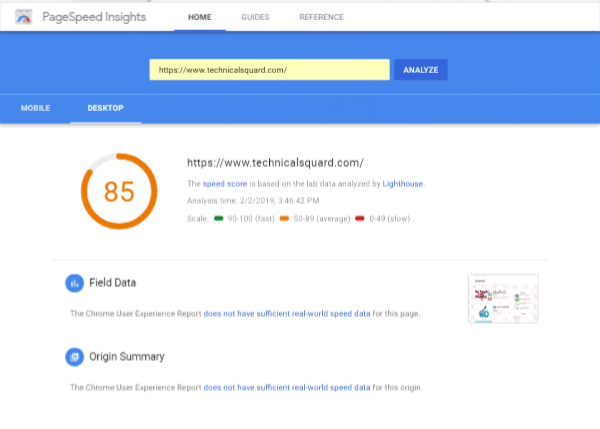Viewport: 600px width, 429px height.
Task: Click the Analysis time 2/2/2019 text
Action: [x=253, y=201]
